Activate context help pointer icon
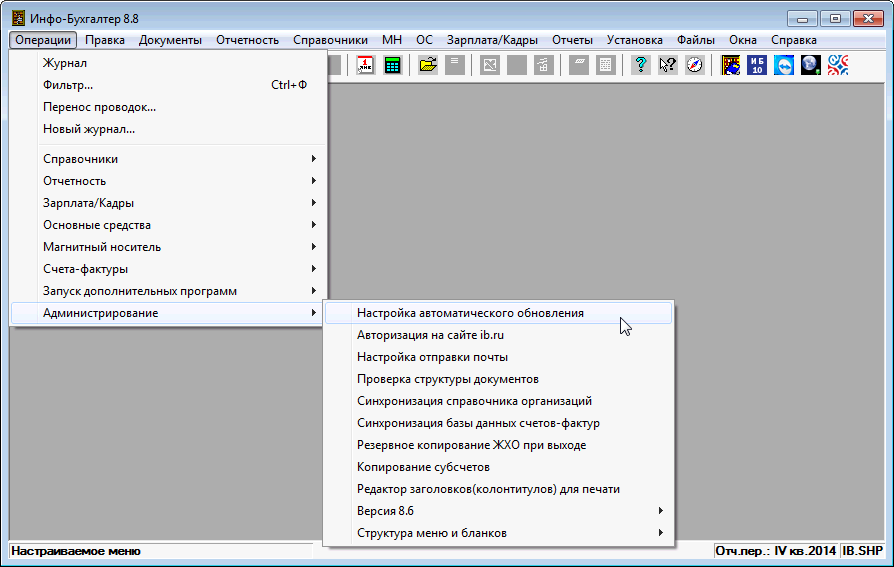This screenshot has width=894, height=567. [x=668, y=65]
